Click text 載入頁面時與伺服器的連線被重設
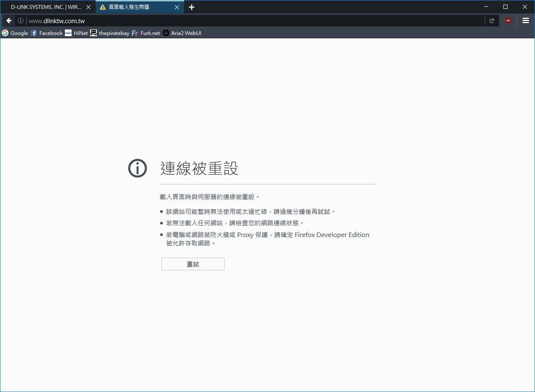This screenshot has height=392, width=535. tap(209, 197)
